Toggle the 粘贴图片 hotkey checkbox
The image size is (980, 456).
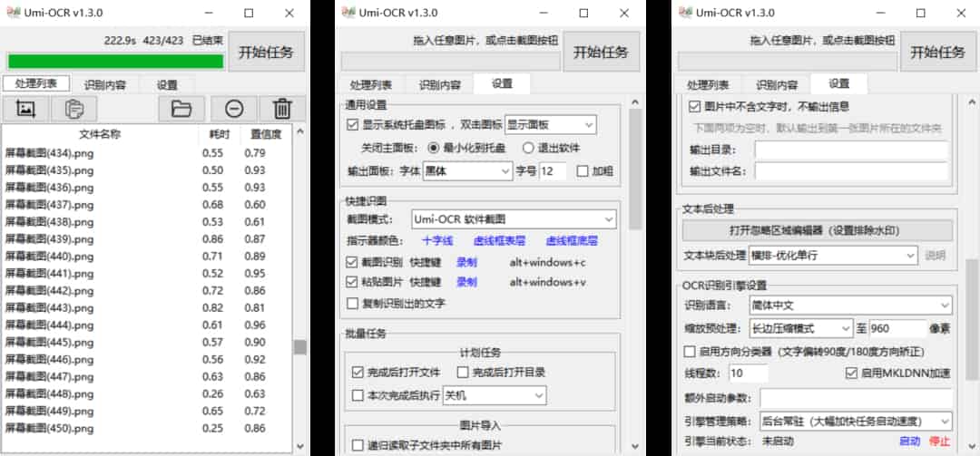[x=352, y=282]
